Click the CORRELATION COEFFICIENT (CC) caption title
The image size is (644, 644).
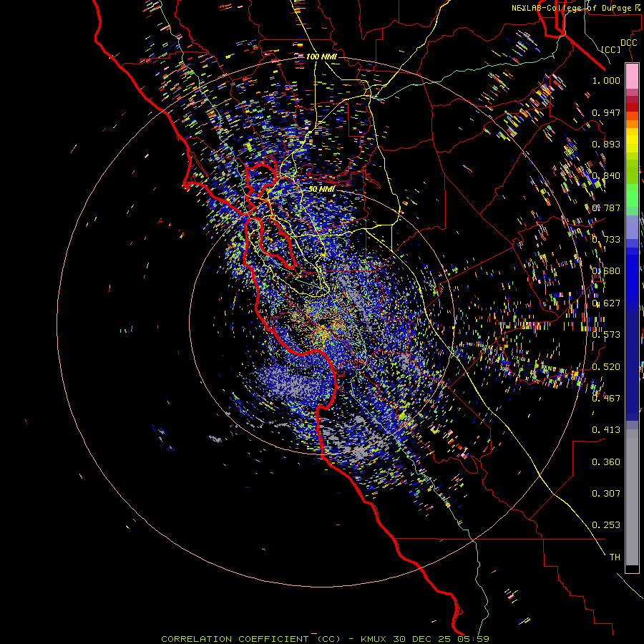click(x=250, y=639)
